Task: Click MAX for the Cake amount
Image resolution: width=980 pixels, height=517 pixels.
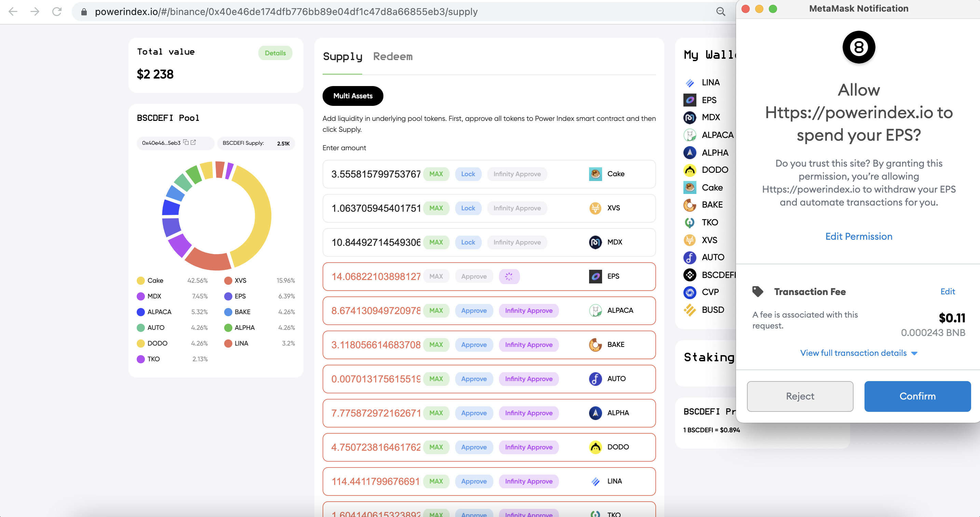Action: tap(436, 174)
